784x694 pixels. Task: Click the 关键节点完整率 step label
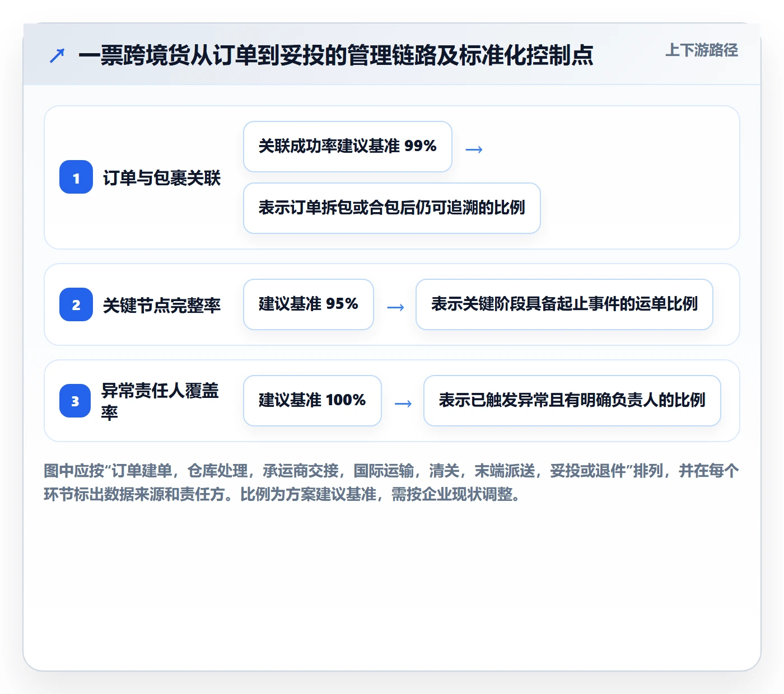click(162, 306)
